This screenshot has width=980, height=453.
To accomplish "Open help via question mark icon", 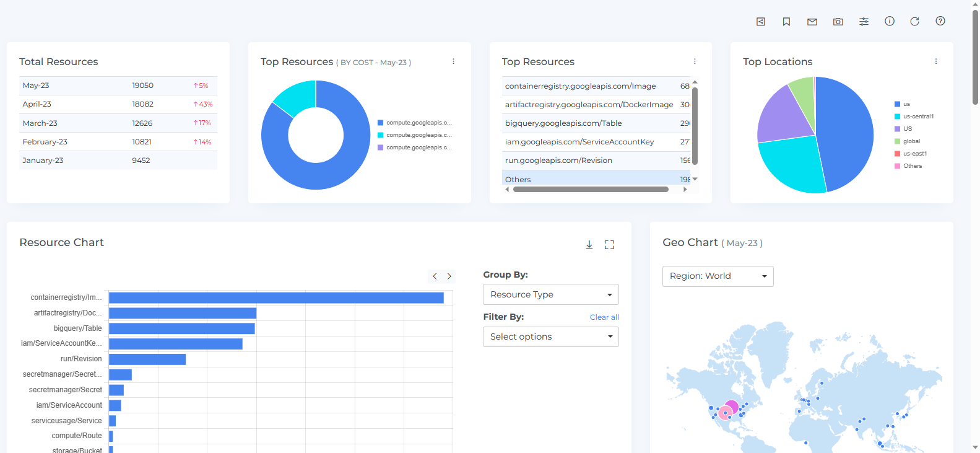I will click(940, 21).
